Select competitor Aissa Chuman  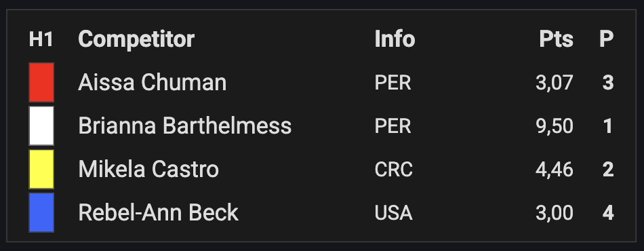click(152, 82)
